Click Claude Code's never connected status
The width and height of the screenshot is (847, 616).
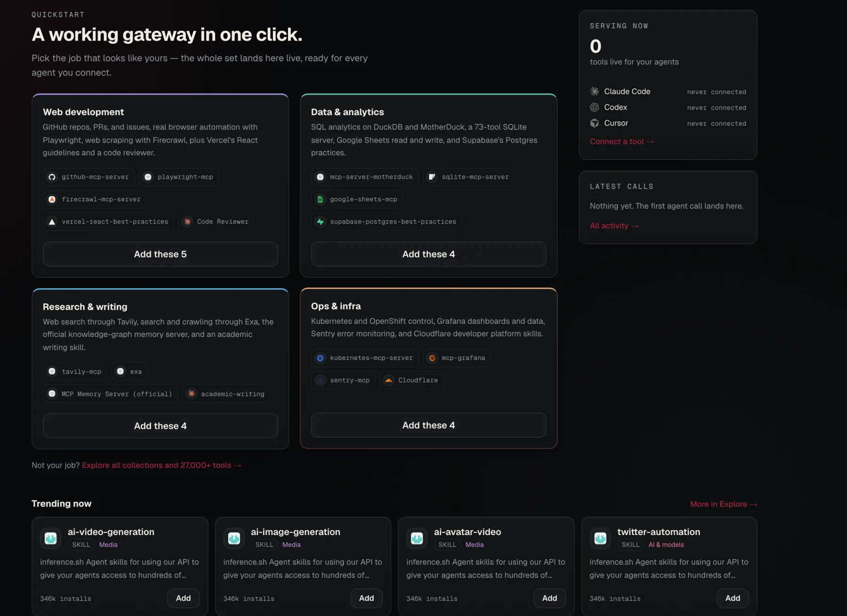click(717, 92)
